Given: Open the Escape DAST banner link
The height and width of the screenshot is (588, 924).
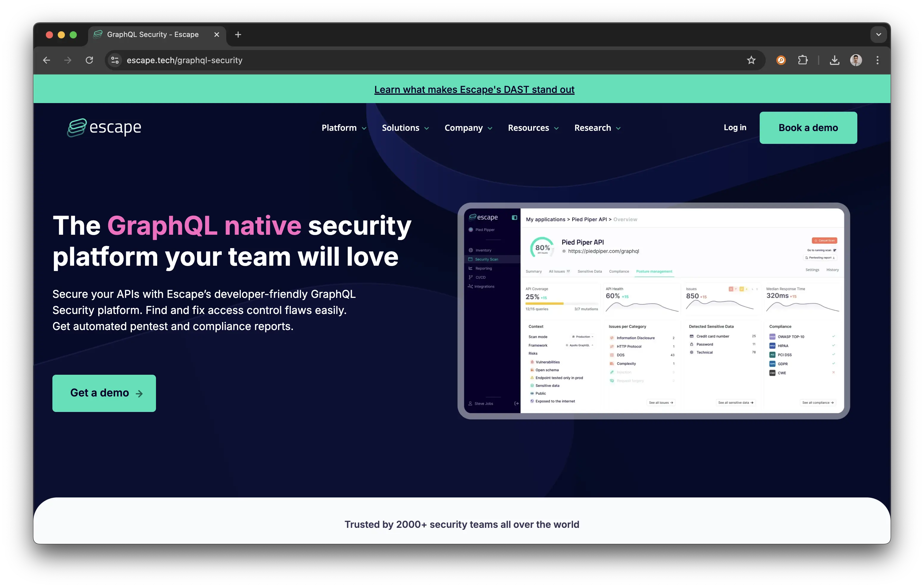Looking at the screenshot, I should tap(474, 89).
